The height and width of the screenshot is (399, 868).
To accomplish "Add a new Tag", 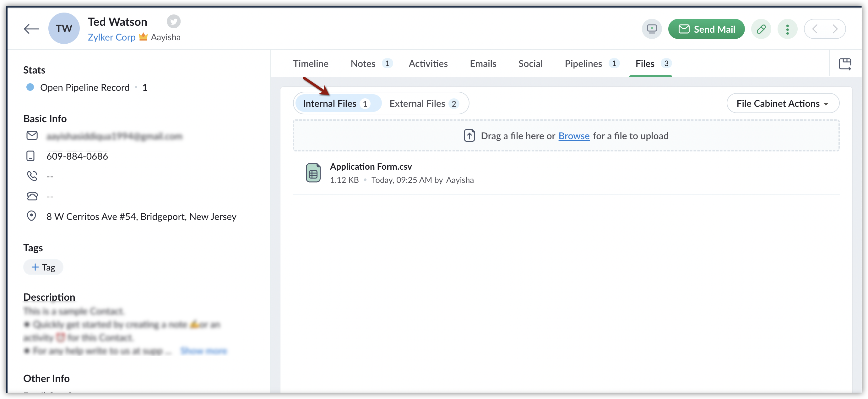I will (43, 267).
